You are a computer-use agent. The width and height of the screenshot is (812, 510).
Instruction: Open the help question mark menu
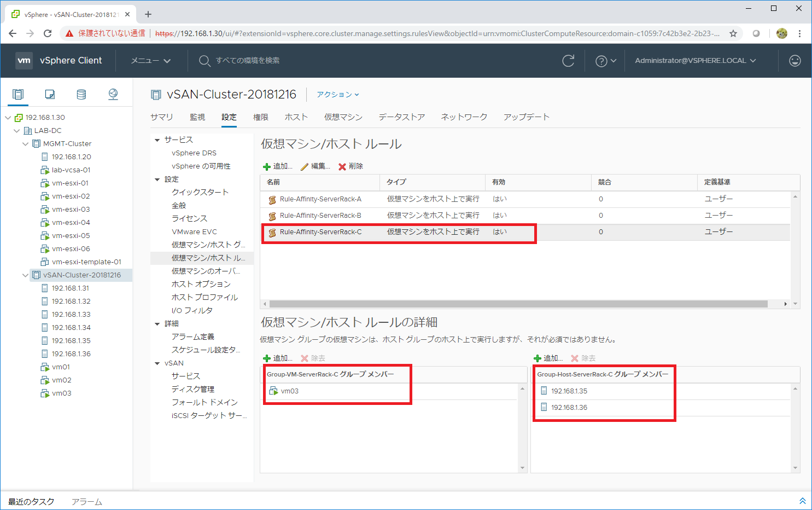coord(605,61)
